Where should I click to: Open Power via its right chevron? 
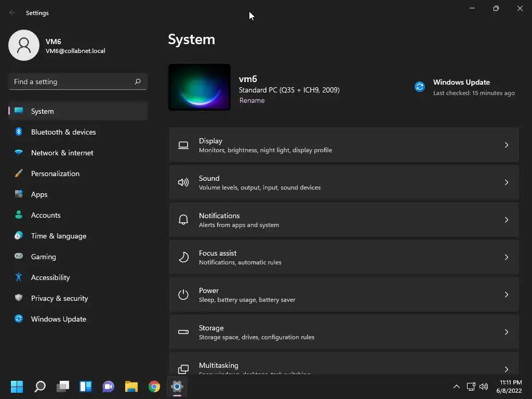click(x=506, y=295)
